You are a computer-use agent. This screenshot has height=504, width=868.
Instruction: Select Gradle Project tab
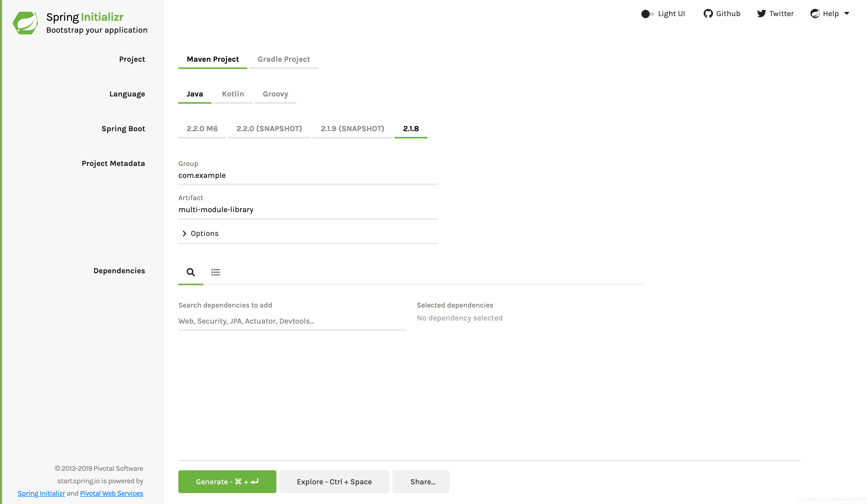[284, 59]
